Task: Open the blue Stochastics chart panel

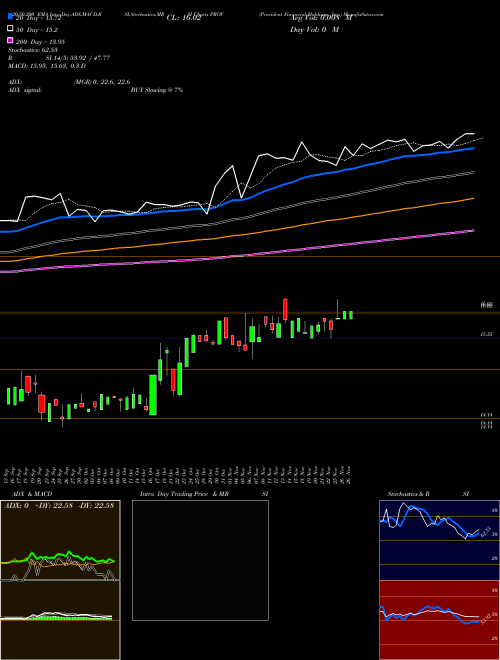Action: [x=439, y=540]
